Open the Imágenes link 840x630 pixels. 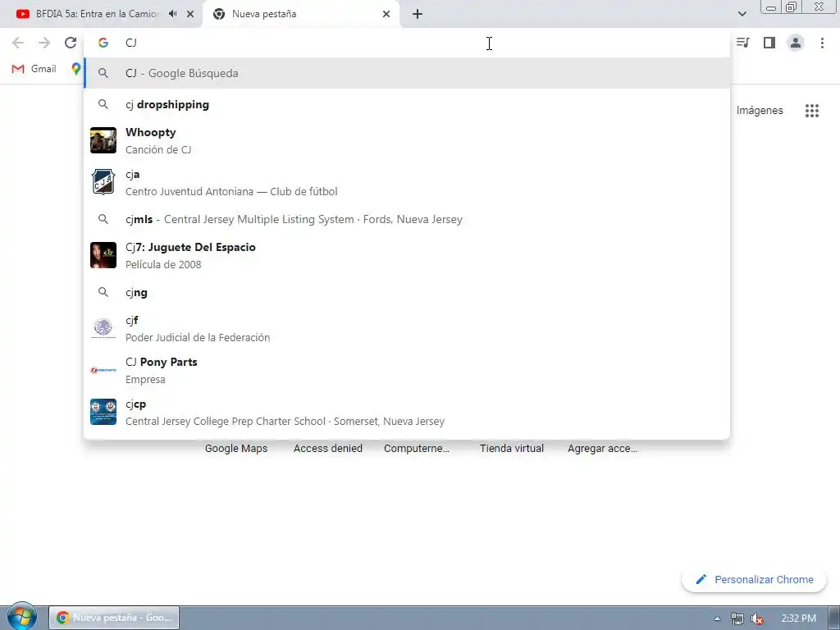(759, 111)
